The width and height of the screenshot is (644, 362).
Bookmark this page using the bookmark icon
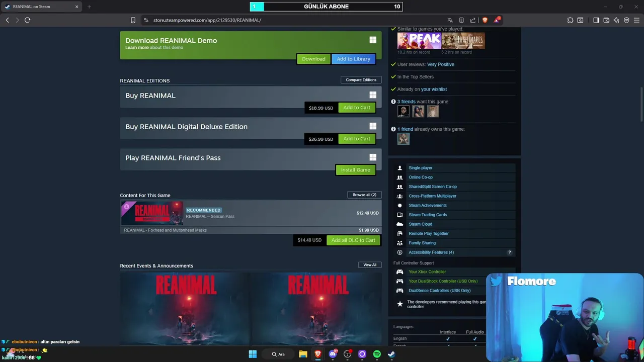pos(133,20)
